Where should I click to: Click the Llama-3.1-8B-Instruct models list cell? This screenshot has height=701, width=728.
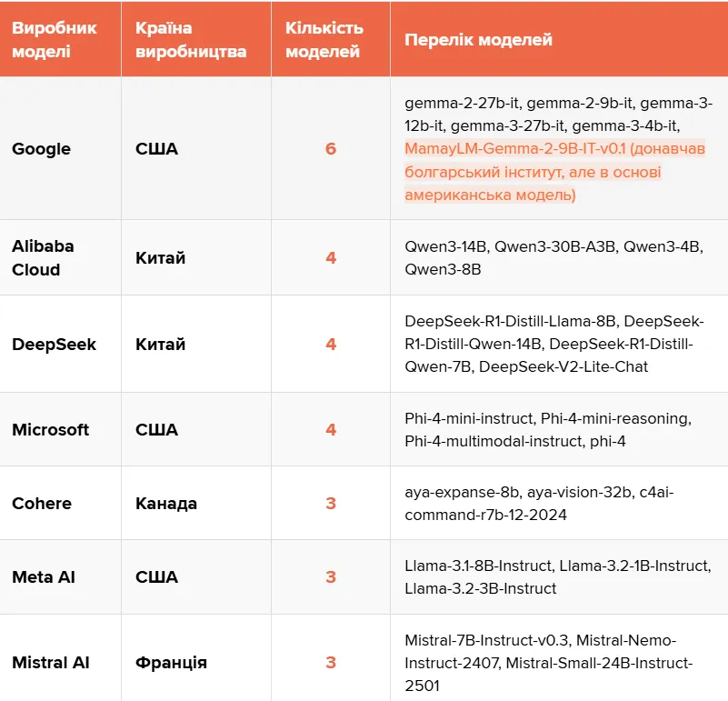tap(556, 577)
